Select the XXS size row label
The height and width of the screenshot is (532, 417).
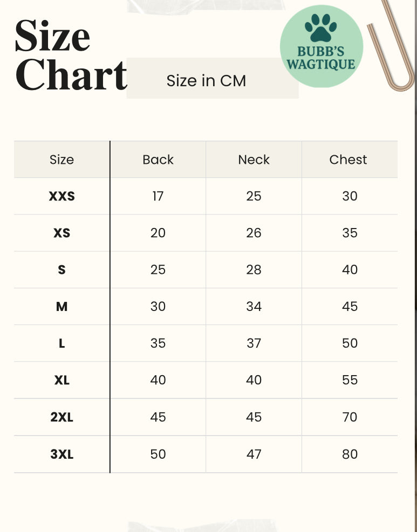pos(62,196)
